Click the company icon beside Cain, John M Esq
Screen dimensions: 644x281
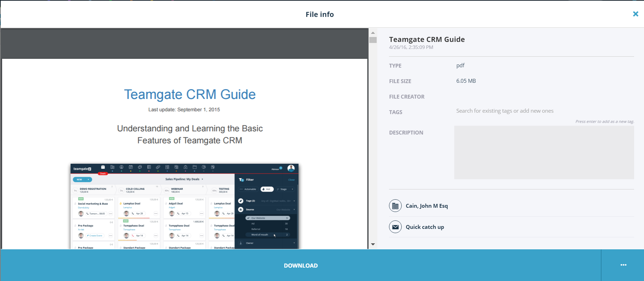[x=395, y=206]
